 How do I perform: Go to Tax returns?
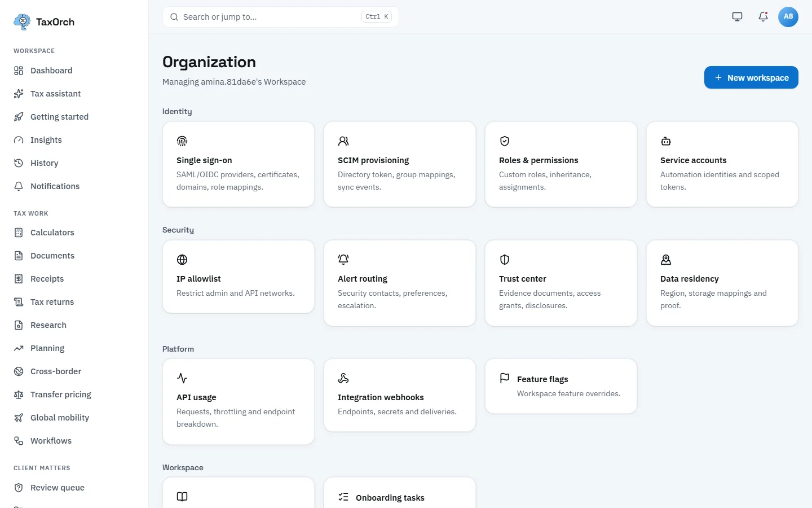(x=74, y=302)
